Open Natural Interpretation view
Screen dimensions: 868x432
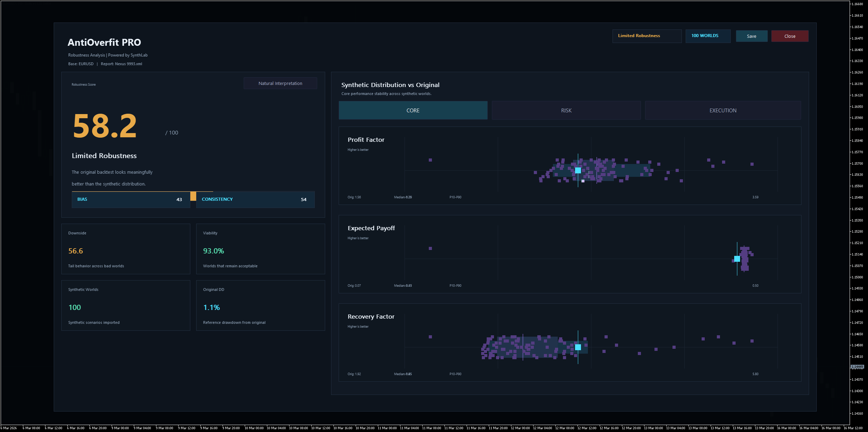click(x=280, y=83)
